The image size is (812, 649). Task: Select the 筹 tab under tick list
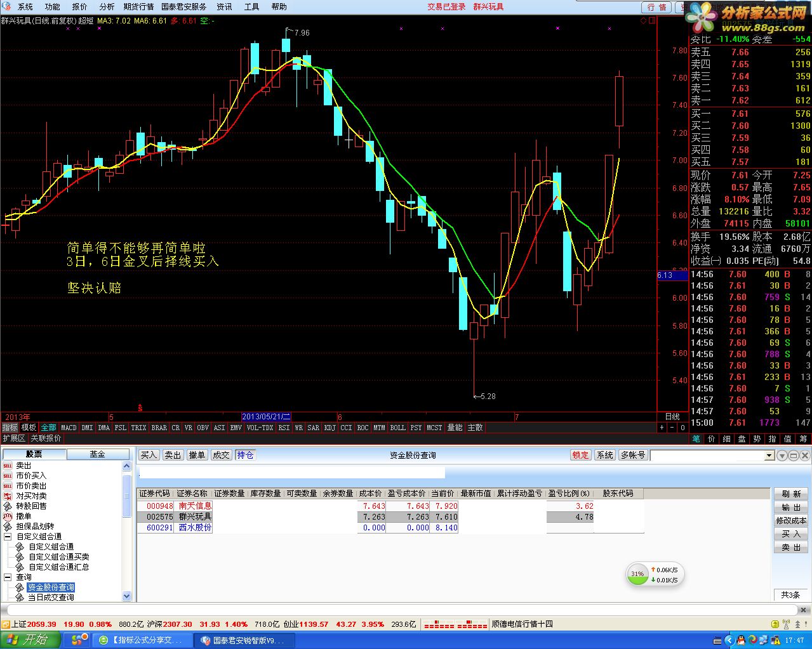tap(804, 438)
